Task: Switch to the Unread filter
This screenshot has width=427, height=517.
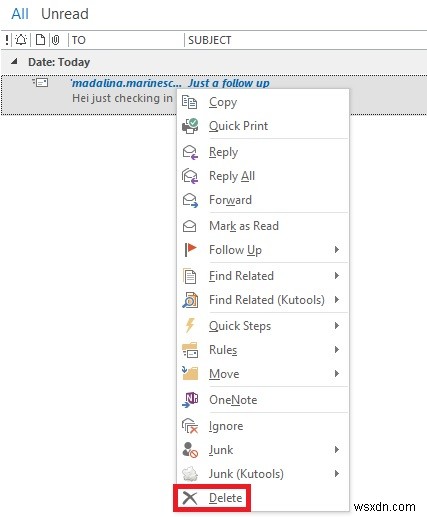Action: tap(65, 14)
